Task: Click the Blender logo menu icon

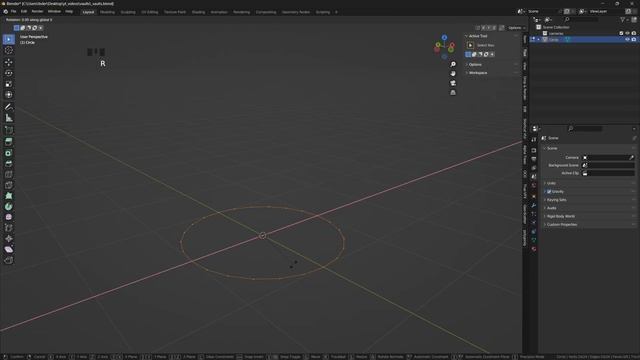Action: tap(5, 11)
